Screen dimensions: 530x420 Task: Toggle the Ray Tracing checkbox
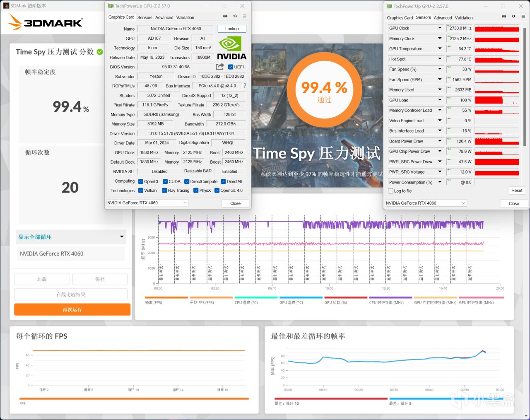pyautogui.click(x=164, y=191)
